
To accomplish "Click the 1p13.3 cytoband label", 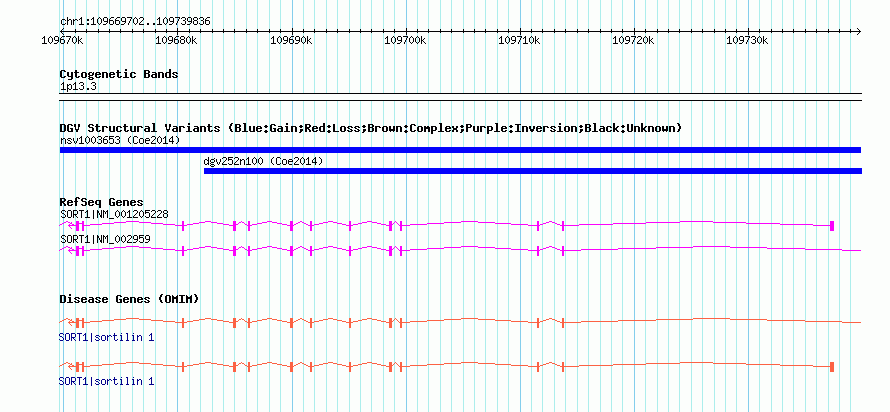I will click(78, 87).
